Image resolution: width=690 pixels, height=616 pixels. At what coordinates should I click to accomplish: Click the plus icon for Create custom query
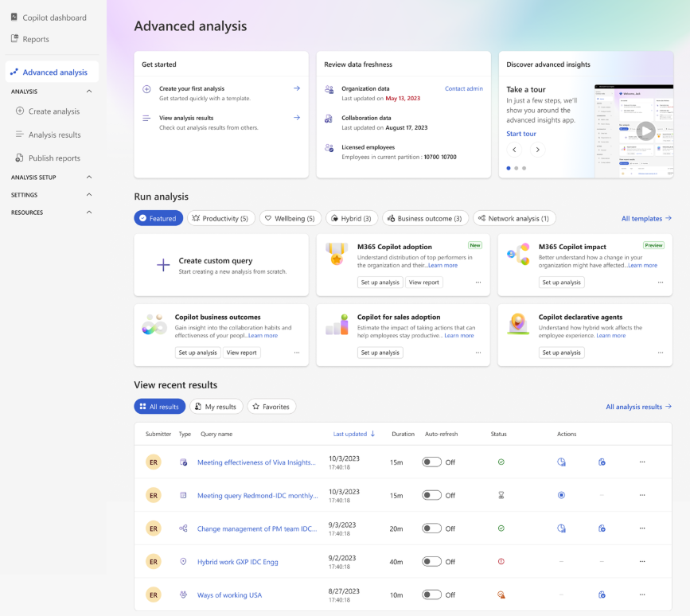click(x=163, y=265)
